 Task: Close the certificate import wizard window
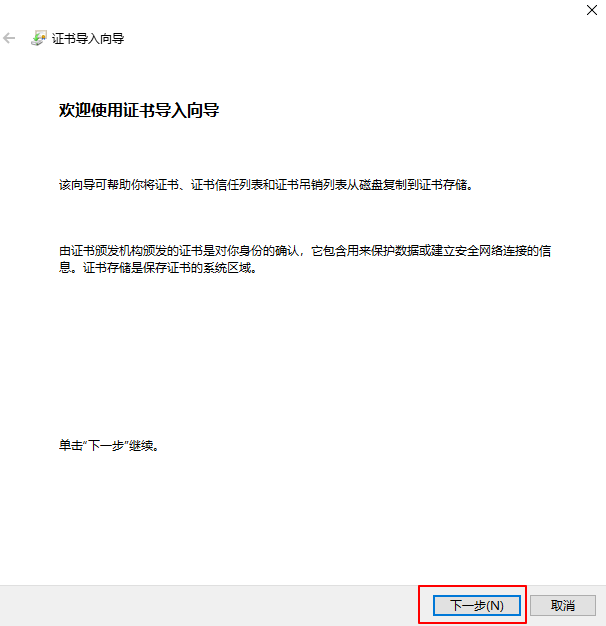click(x=589, y=9)
